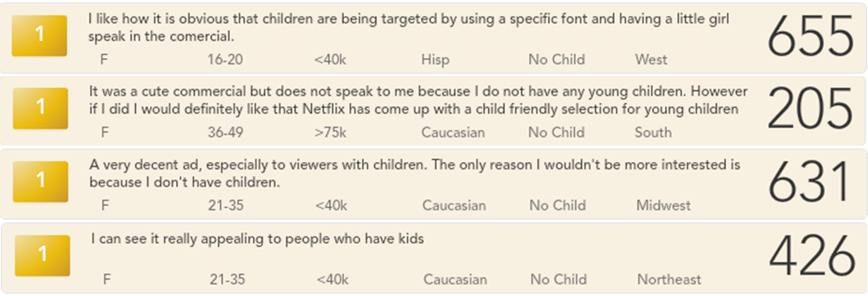
Task: Select respondent ID number 205
Action: click(810, 110)
